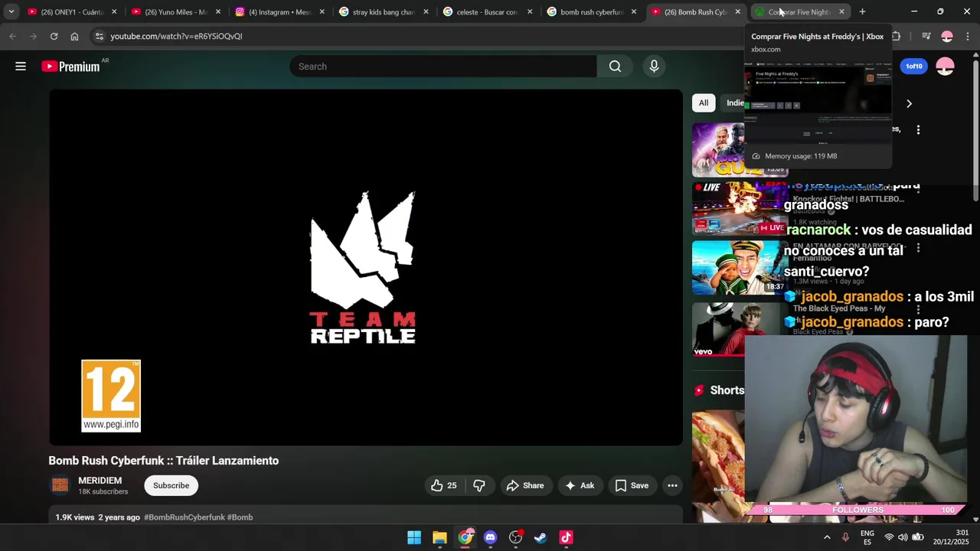Viewport: 980px width, 551px height.
Task: Open Windows Start menu
Action: pyautogui.click(x=414, y=537)
